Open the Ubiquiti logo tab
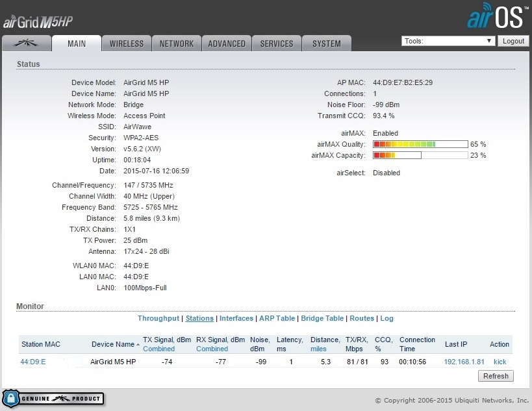 (x=27, y=44)
